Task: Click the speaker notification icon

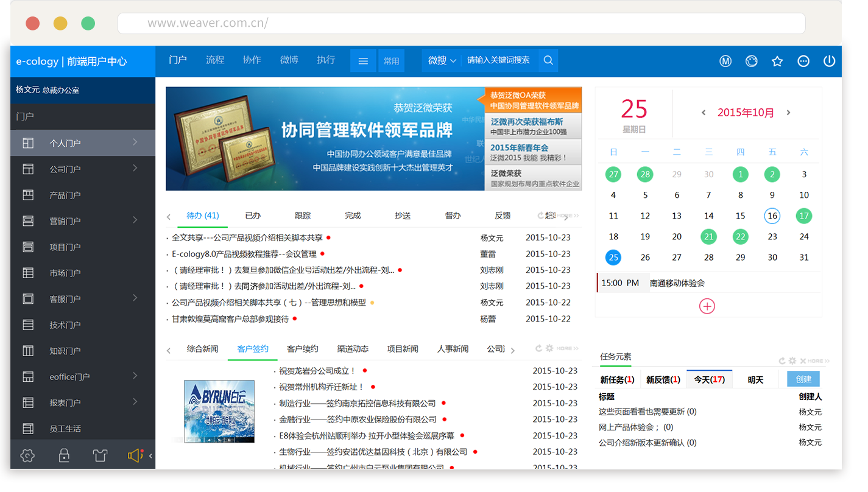Action: (x=135, y=455)
